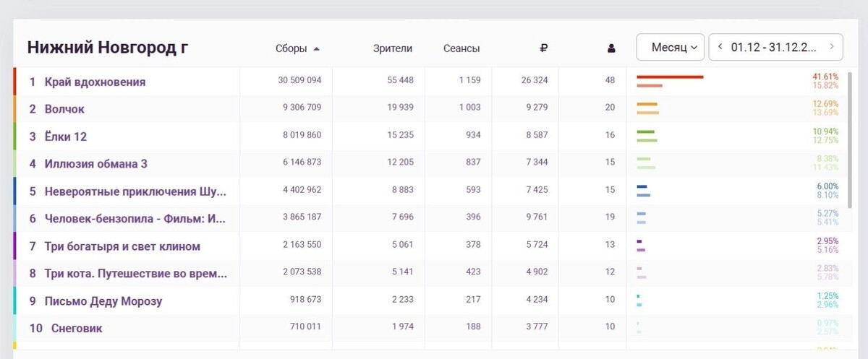
Task: Go to next date range arrow
Action: click(832, 47)
